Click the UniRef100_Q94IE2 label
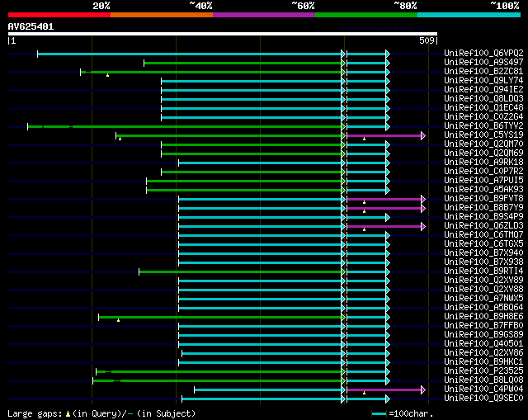The image size is (528, 420). (483, 90)
